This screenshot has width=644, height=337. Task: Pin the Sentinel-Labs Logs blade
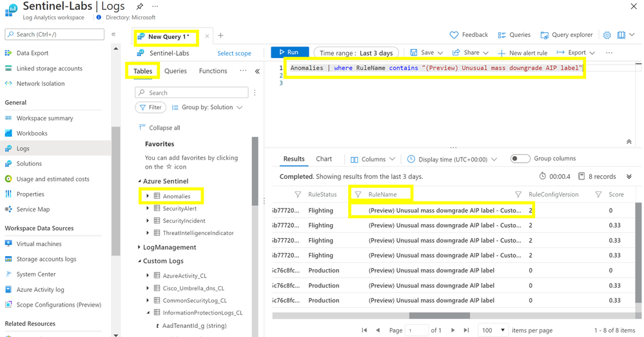(140, 6)
